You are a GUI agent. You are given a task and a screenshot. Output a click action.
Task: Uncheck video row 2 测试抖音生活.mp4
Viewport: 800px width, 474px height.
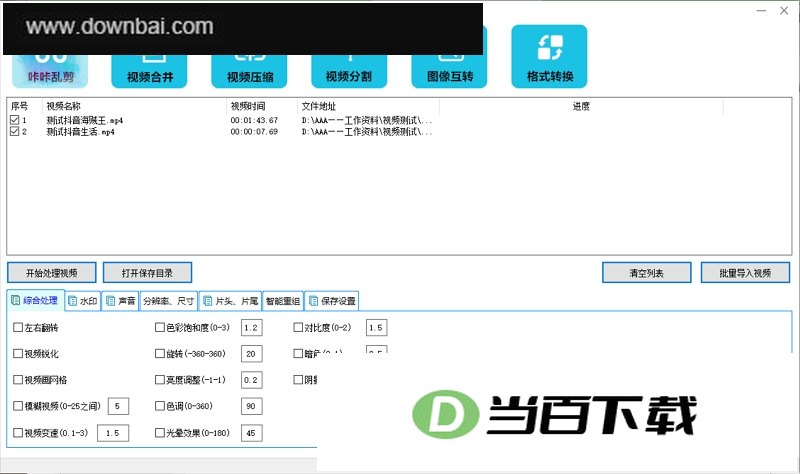coord(14,131)
